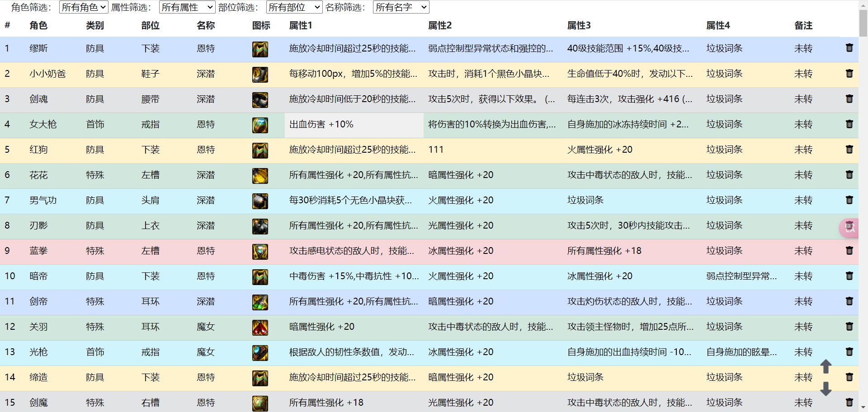Click equipment icon in row 6 花花
The width and height of the screenshot is (868, 412).
pyautogui.click(x=260, y=175)
